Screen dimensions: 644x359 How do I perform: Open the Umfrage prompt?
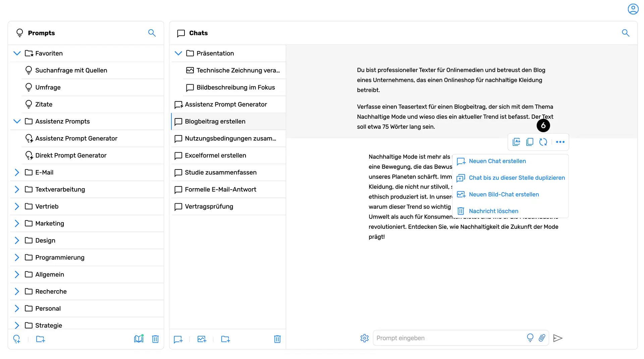pos(93,88)
